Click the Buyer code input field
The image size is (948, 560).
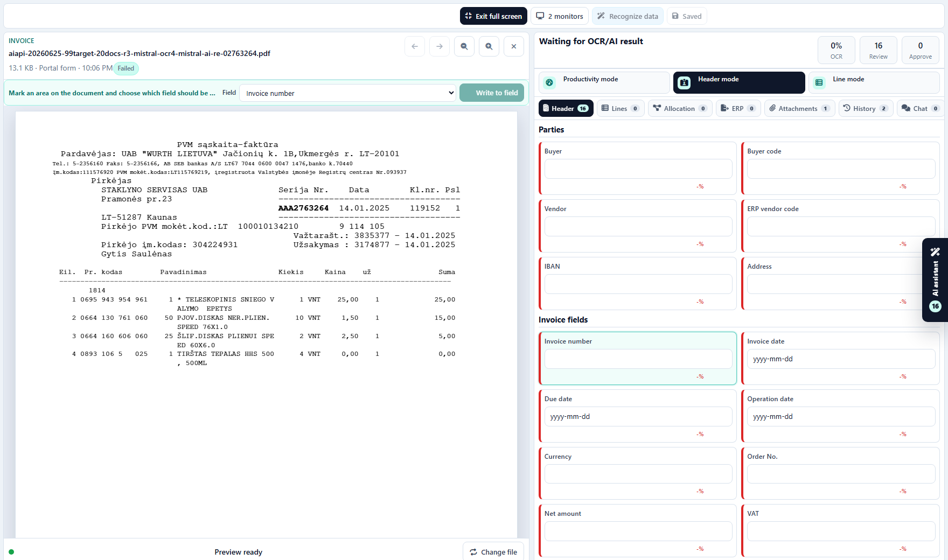pos(841,169)
